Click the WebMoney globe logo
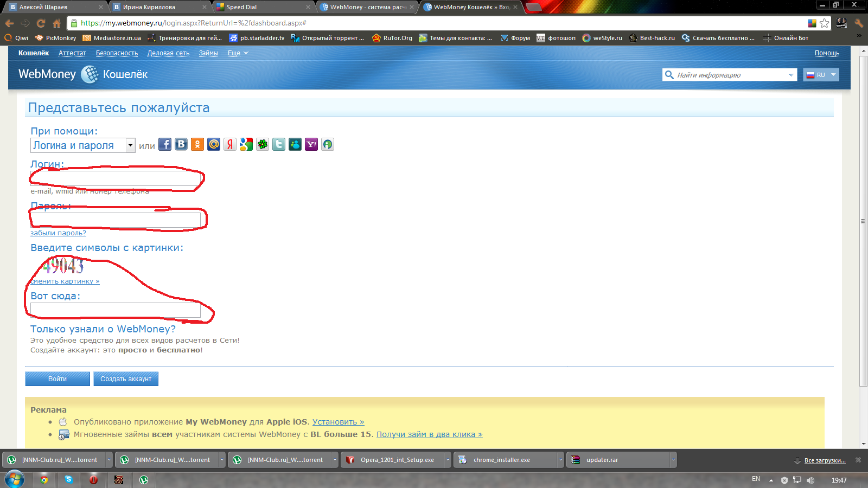 tap(90, 74)
